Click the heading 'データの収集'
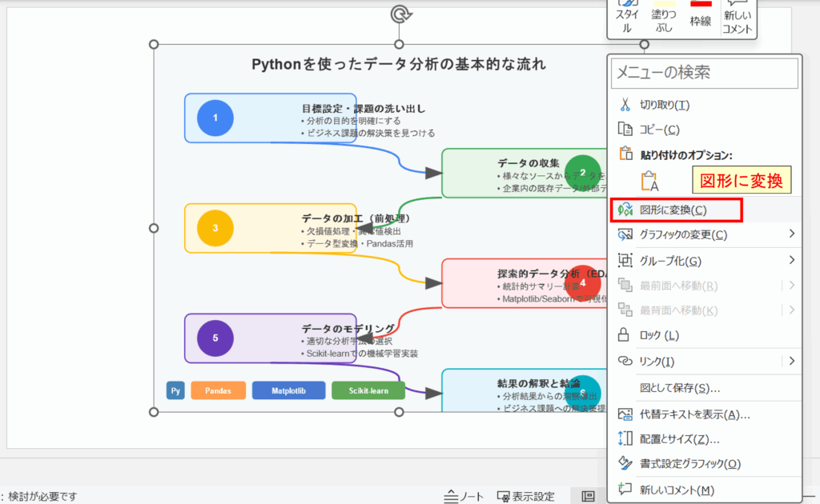 (x=529, y=163)
